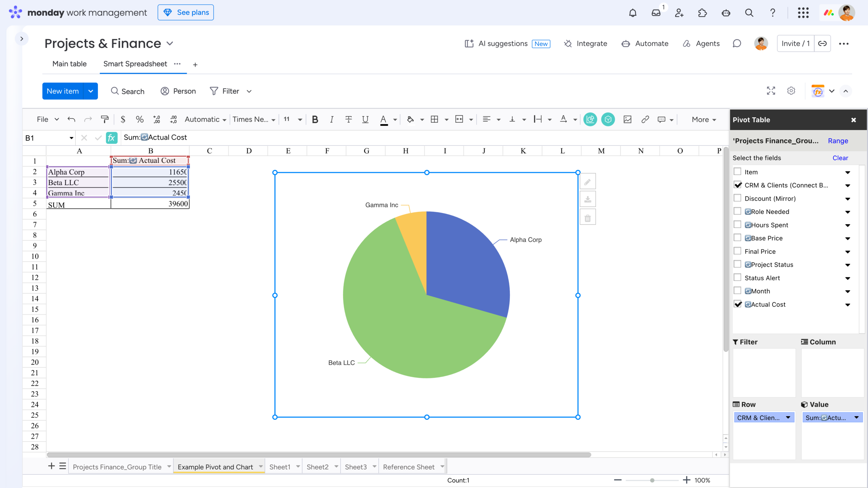Switch to Sheet1 tab

point(280,467)
